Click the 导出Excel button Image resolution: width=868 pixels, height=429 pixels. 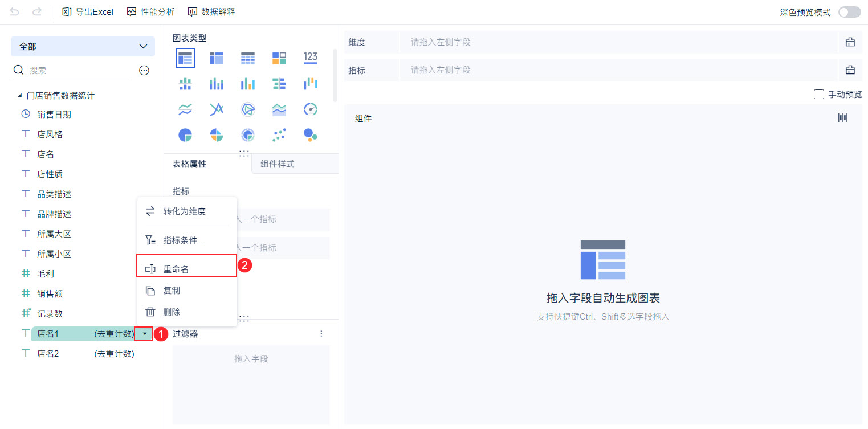[88, 12]
